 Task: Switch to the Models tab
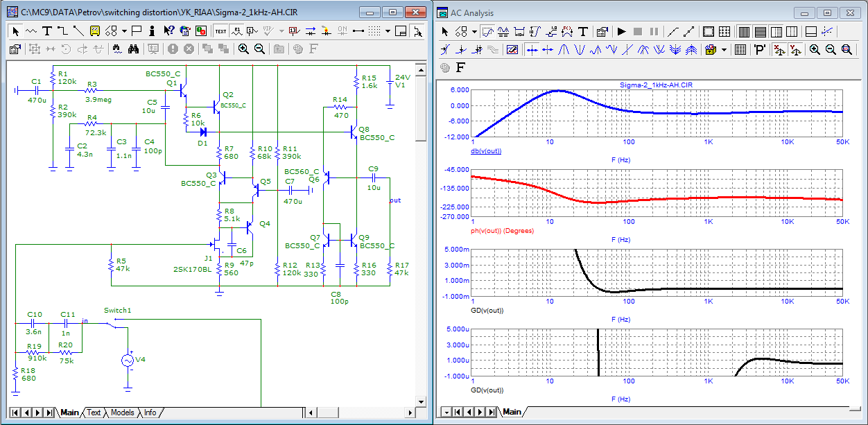click(122, 413)
